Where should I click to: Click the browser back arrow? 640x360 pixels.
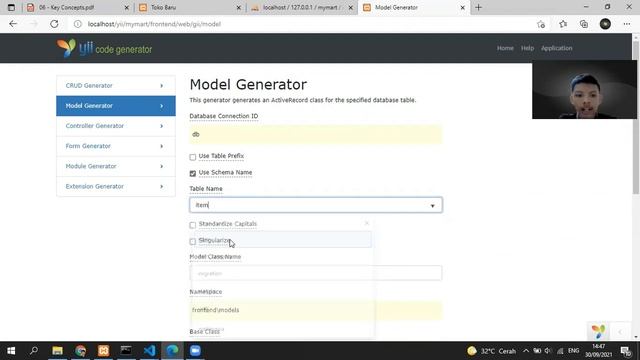point(13,24)
